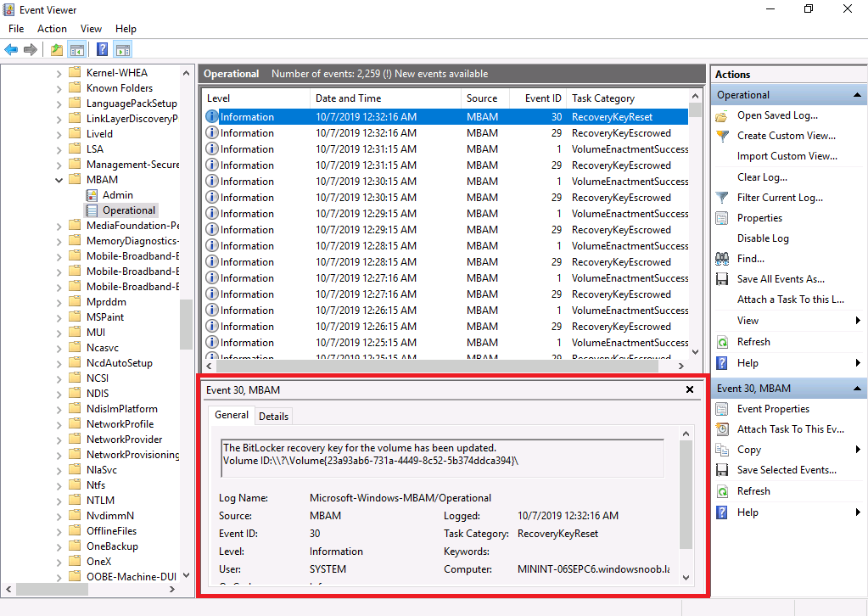Expand the LSA tree node
The width and height of the screenshot is (868, 616).
click(59, 149)
